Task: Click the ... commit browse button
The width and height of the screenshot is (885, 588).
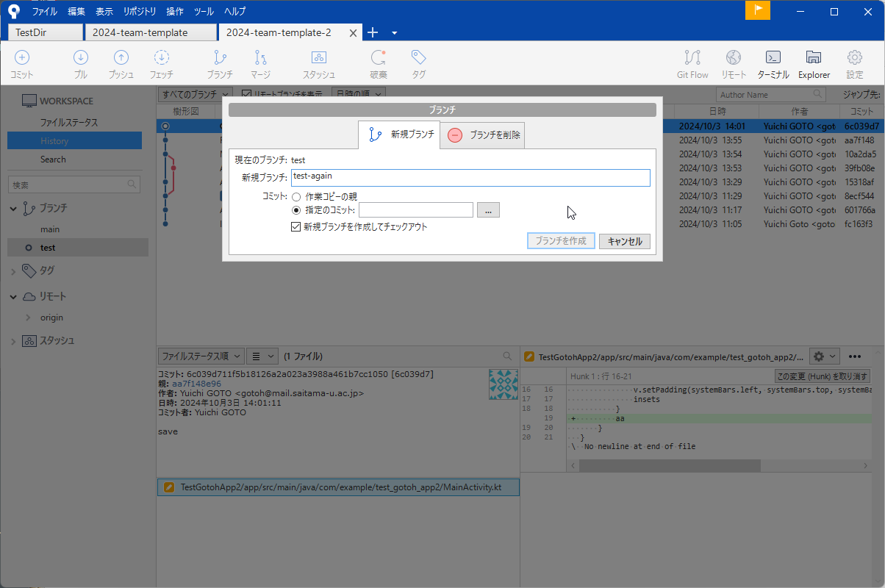Action: pyautogui.click(x=489, y=210)
